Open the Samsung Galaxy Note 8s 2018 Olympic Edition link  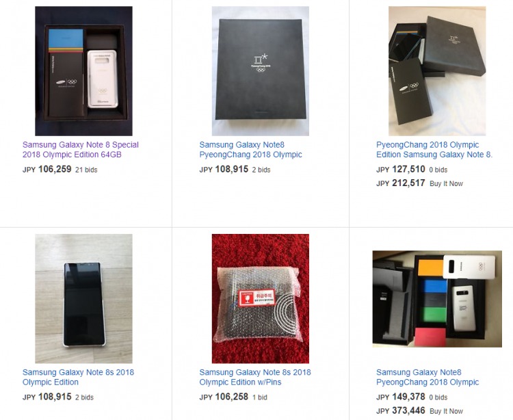coord(78,377)
